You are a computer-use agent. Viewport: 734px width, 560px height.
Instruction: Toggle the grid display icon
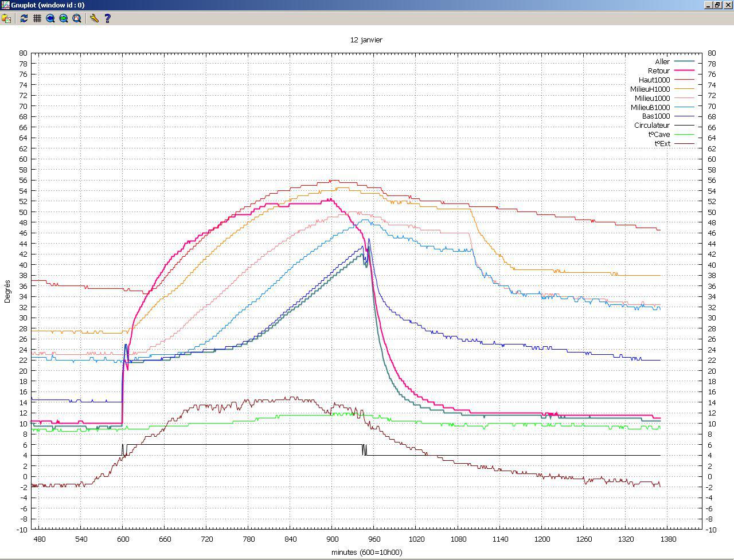point(37,18)
